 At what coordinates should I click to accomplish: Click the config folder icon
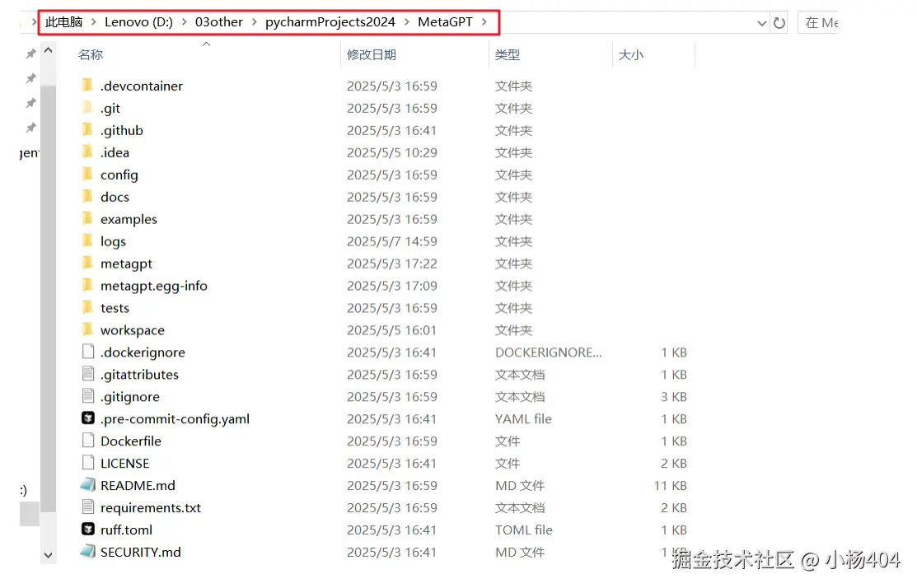pyautogui.click(x=87, y=175)
